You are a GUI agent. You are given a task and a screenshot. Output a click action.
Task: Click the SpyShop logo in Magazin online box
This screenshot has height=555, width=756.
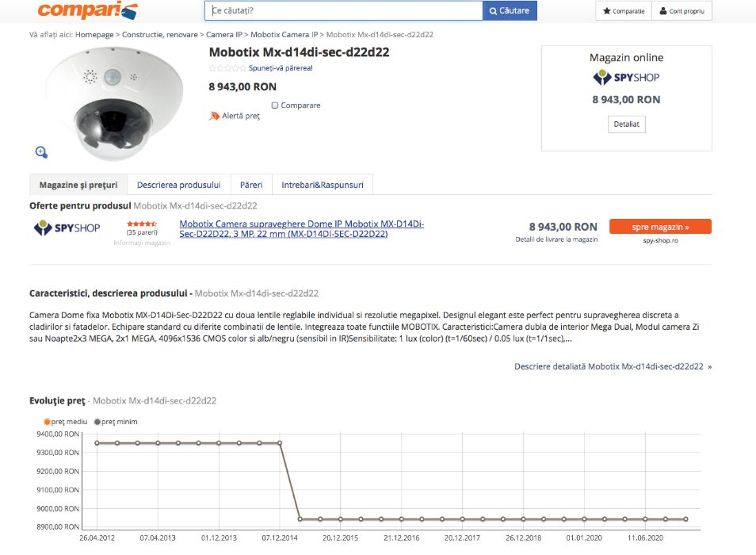[626, 77]
